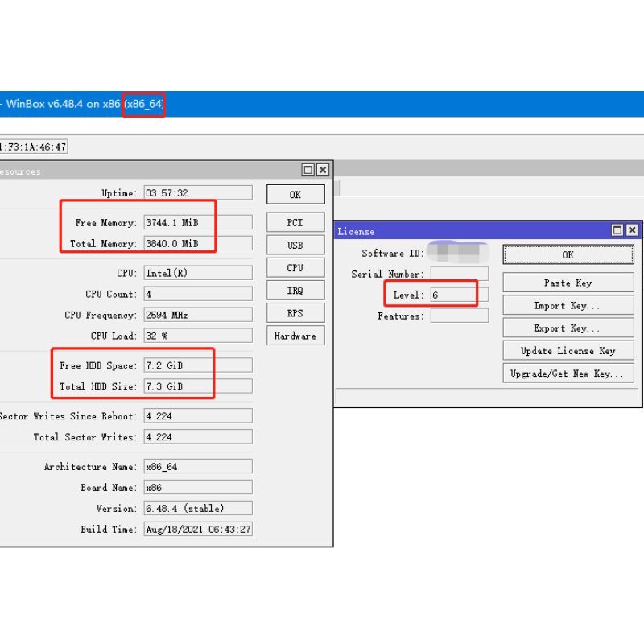Click the CPU button in Resources
644x644 pixels.
click(x=295, y=267)
